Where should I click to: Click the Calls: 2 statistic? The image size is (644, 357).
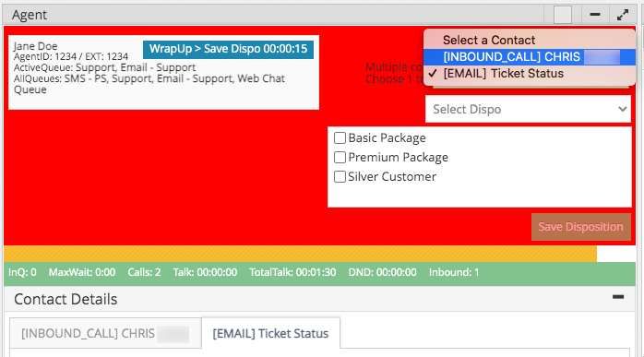tap(144, 272)
